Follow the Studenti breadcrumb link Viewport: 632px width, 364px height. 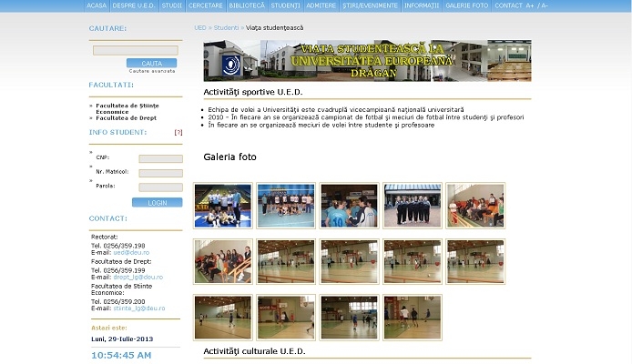pyautogui.click(x=226, y=28)
